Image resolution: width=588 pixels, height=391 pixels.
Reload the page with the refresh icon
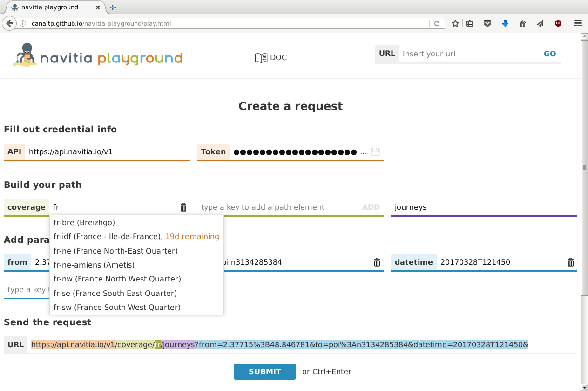click(437, 23)
